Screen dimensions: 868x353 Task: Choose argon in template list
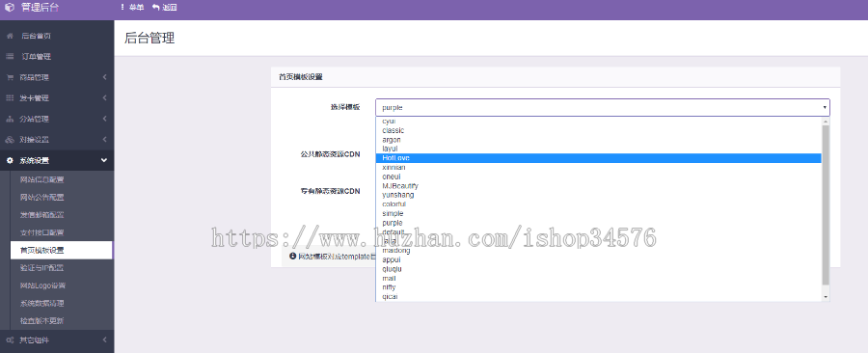coord(598,140)
